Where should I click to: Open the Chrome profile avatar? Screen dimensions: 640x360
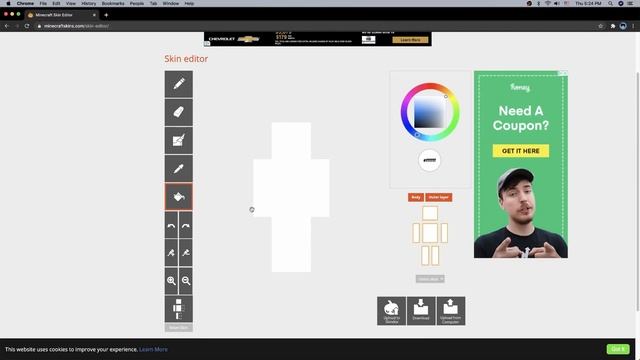tap(623, 26)
